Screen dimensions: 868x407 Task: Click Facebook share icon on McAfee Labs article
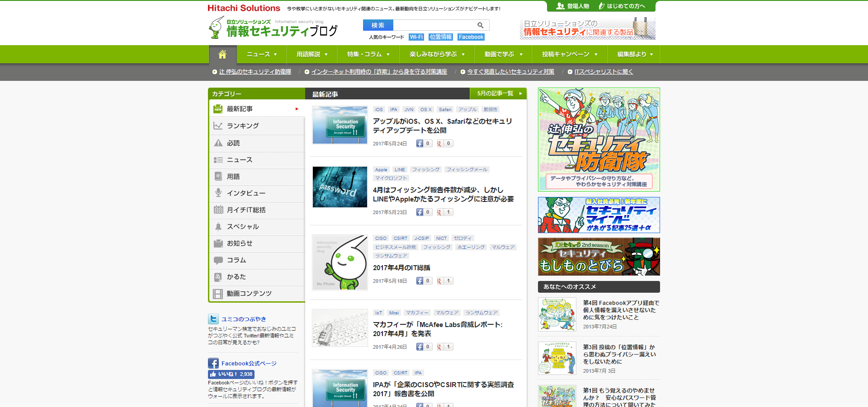[420, 347]
